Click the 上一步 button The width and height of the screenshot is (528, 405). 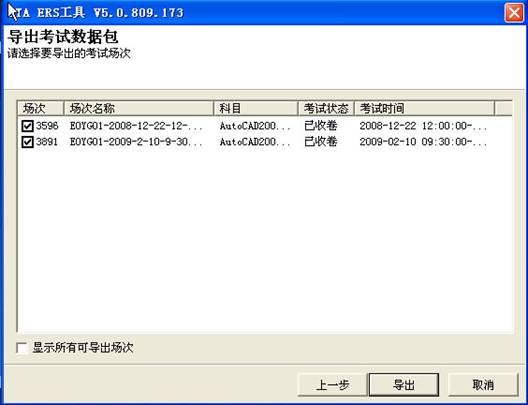tap(332, 385)
